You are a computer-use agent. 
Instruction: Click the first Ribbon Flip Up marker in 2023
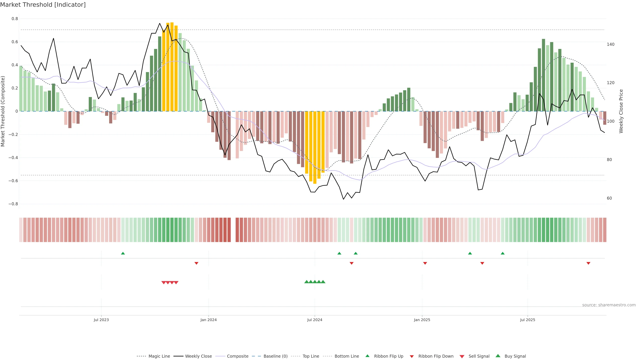pyautogui.click(x=123, y=253)
